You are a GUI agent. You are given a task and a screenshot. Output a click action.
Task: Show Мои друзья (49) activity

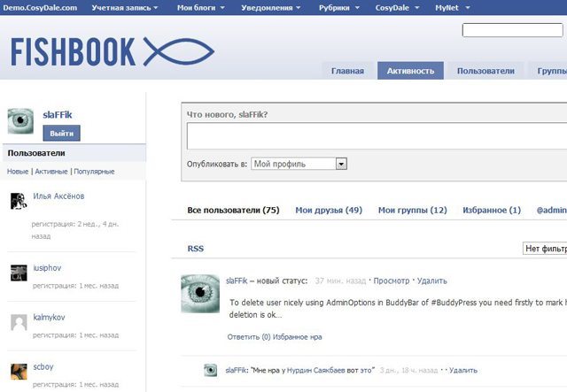coord(329,211)
